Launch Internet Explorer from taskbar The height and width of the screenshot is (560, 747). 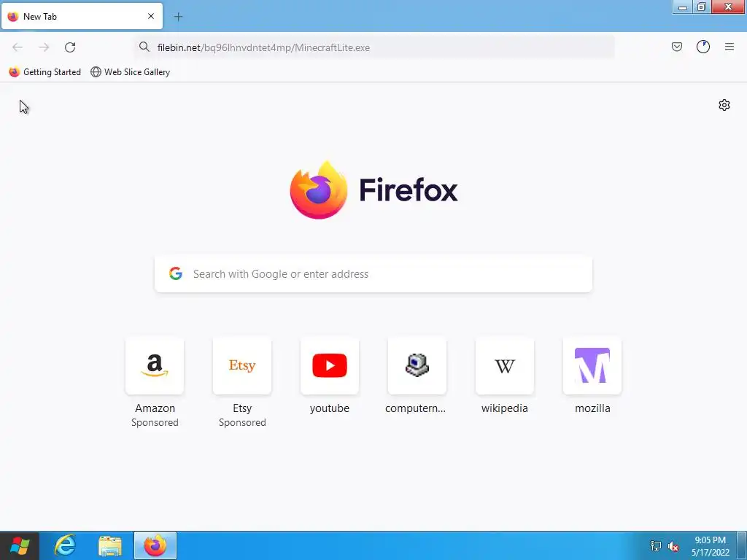[x=65, y=545]
